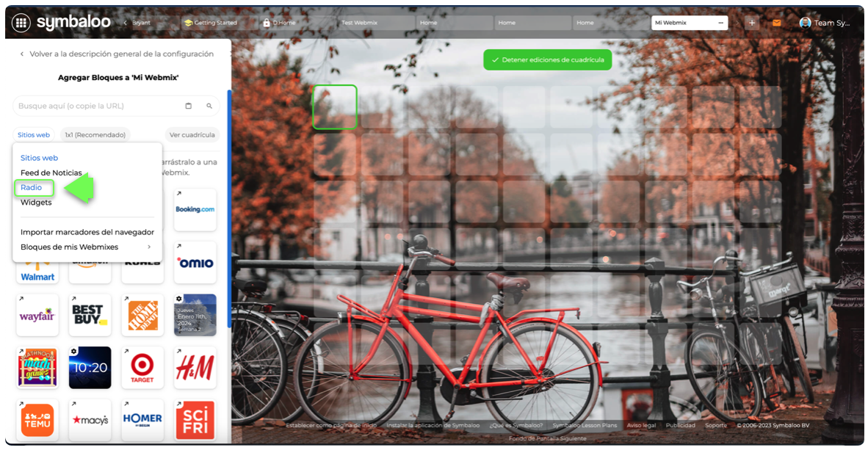Select the Mi Webmix tab
Viewport: 868px width, 450px height.
point(690,23)
